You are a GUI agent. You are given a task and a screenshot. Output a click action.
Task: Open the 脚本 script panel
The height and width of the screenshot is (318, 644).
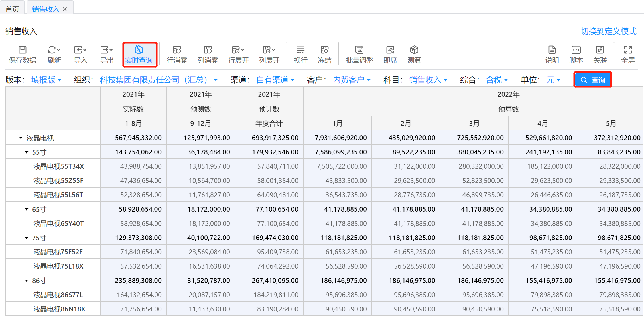[576, 50]
